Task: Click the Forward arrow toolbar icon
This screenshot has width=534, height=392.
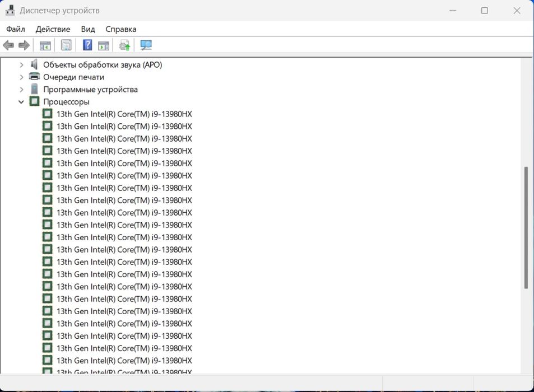Action: pyautogui.click(x=24, y=45)
